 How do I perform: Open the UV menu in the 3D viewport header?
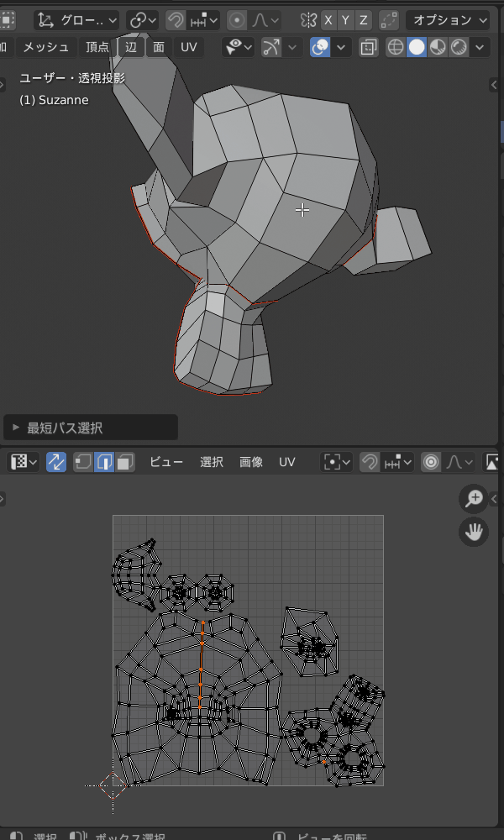[x=188, y=47]
